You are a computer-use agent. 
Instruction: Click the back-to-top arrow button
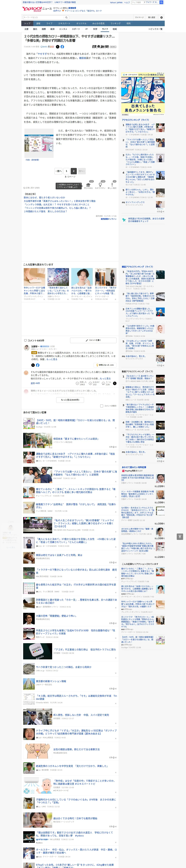[180, 536]
